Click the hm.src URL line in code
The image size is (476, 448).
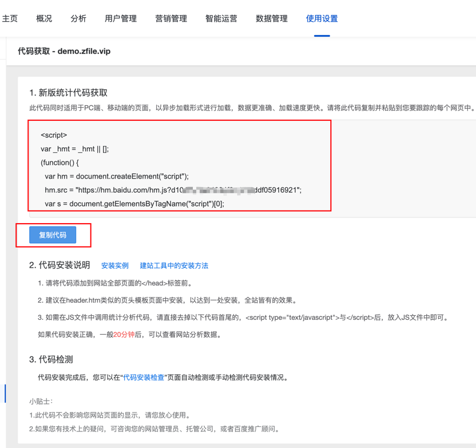click(x=173, y=190)
